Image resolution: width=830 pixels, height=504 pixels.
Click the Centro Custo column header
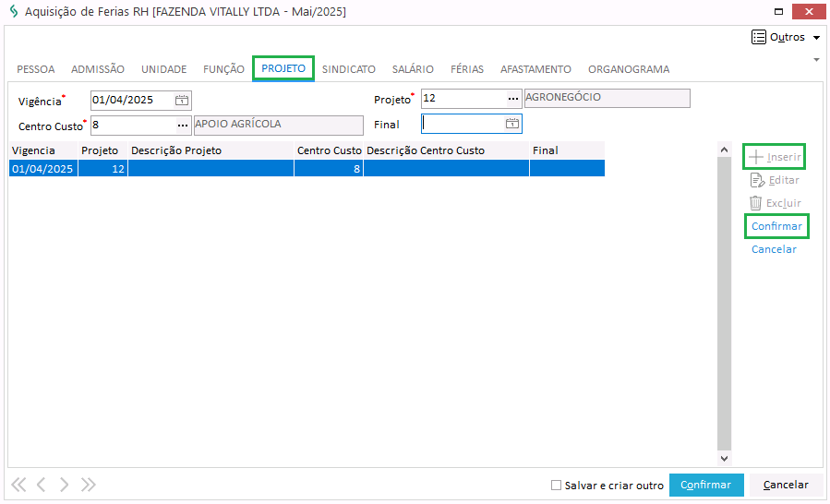[329, 150]
